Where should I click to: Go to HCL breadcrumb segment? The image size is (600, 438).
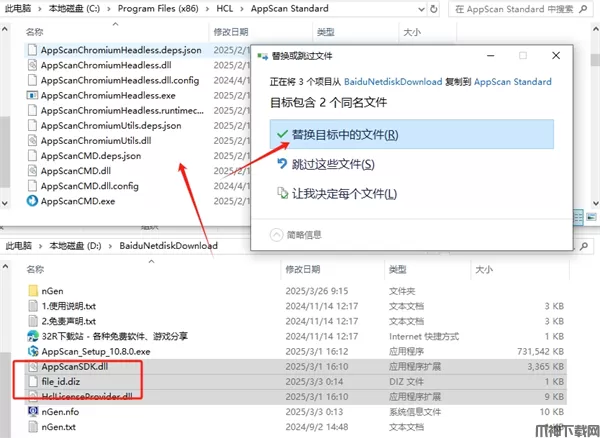tap(225, 9)
